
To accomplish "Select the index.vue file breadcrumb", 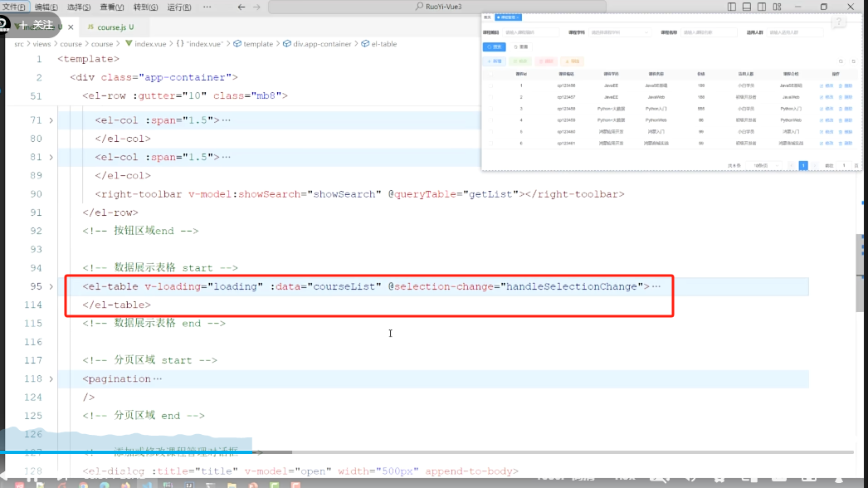I will 146,44.
